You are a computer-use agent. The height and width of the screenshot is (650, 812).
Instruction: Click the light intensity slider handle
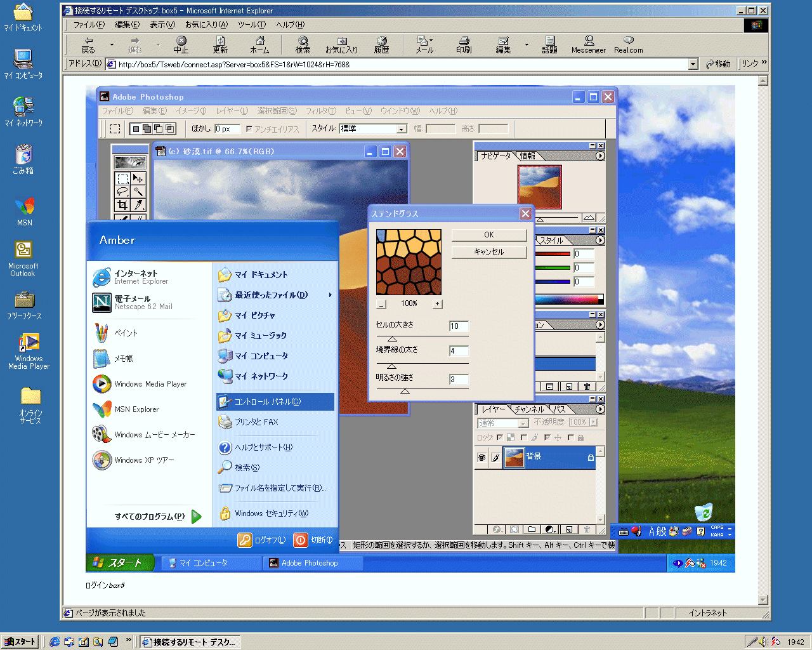click(405, 391)
